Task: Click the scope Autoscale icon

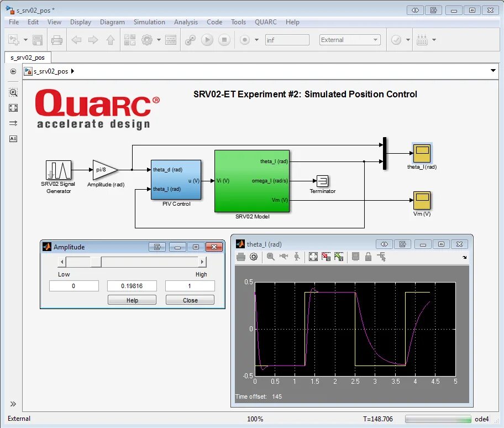Action: [313, 257]
